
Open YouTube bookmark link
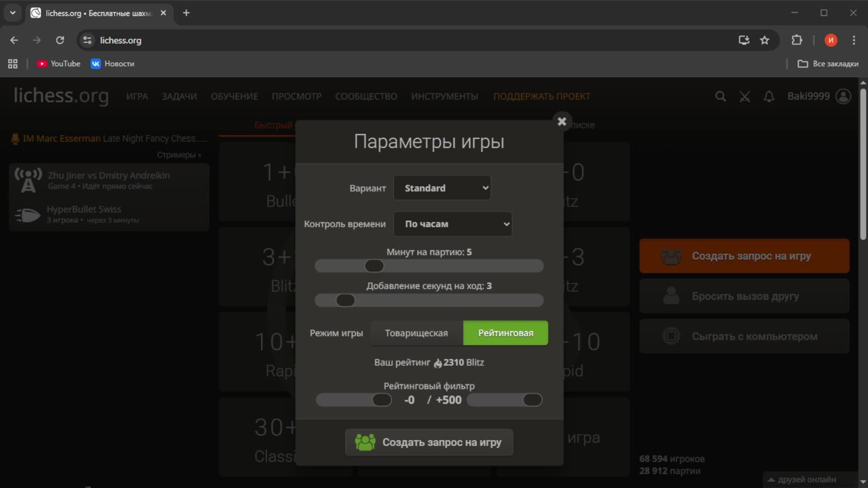[59, 64]
